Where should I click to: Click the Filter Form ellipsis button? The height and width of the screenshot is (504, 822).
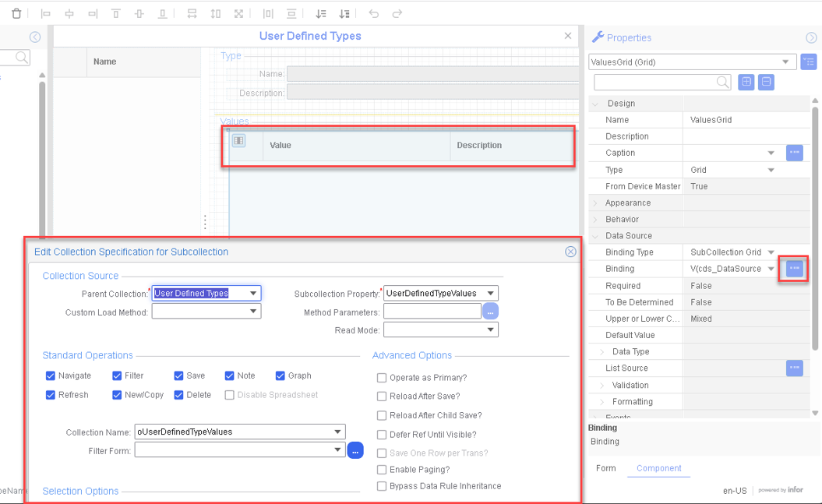355,450
